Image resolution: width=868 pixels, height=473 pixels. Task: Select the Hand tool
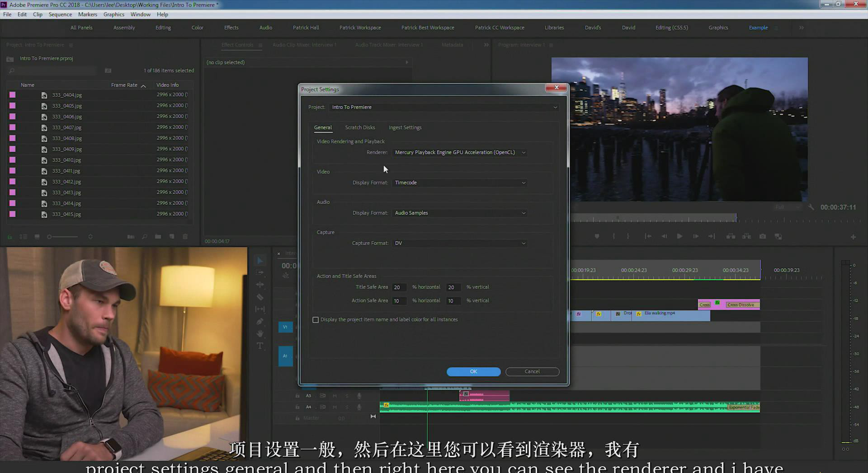tap(260, 333)
